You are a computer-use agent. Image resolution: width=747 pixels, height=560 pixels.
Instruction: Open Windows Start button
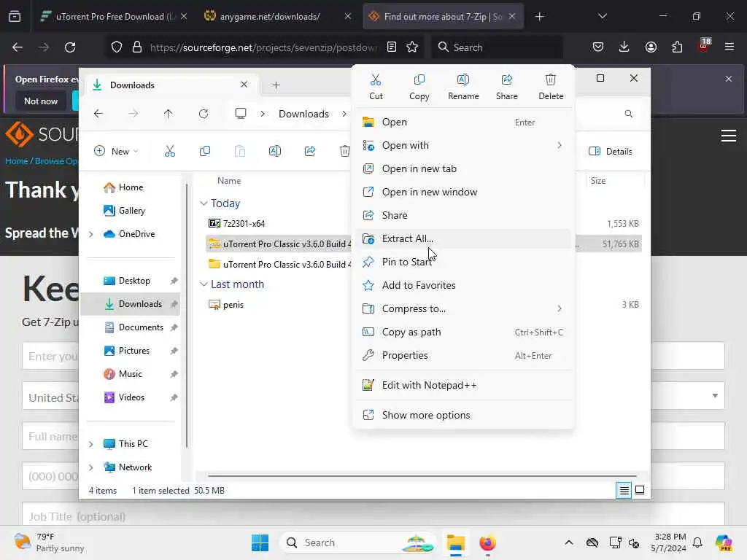260,542
